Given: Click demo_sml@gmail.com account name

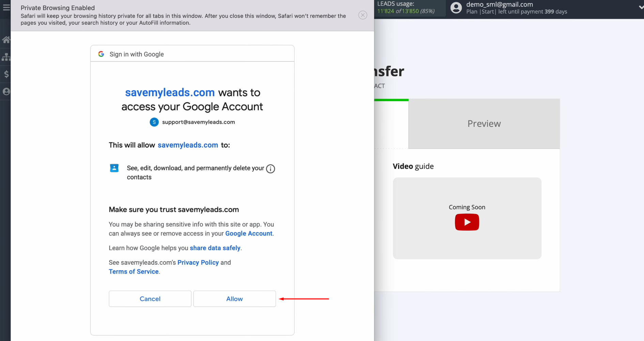Looking at the screenshot, I should [500, 4].
